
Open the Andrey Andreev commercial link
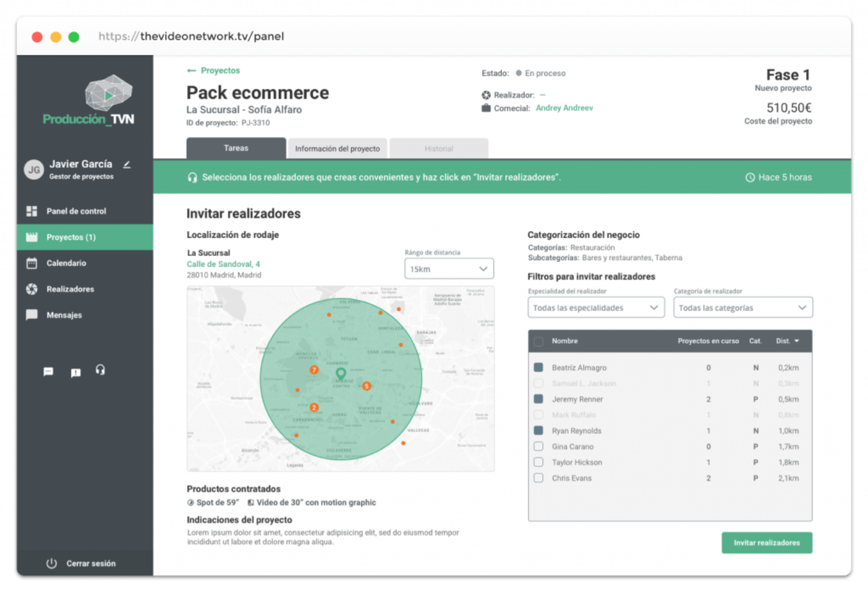[x=565, y=108]
